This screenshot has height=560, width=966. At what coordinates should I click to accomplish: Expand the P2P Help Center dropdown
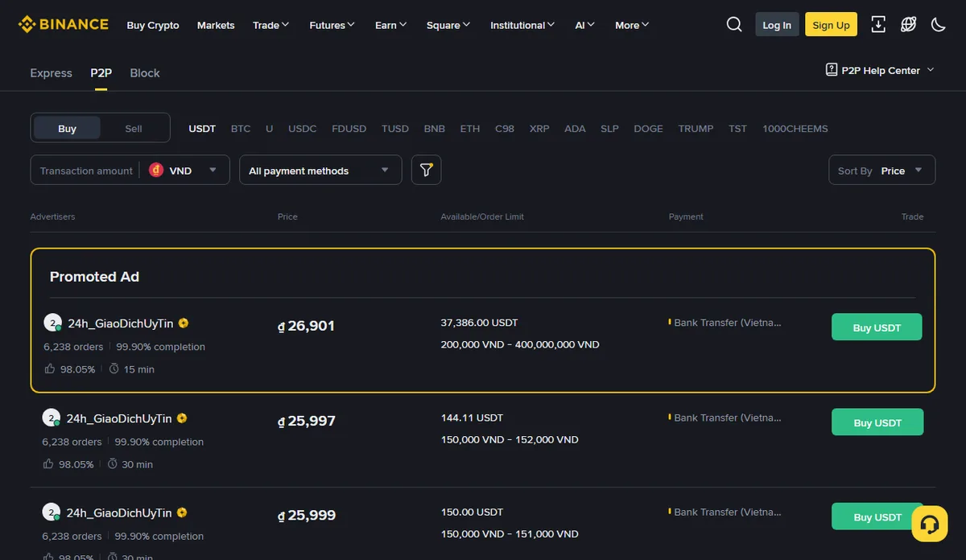931,70
